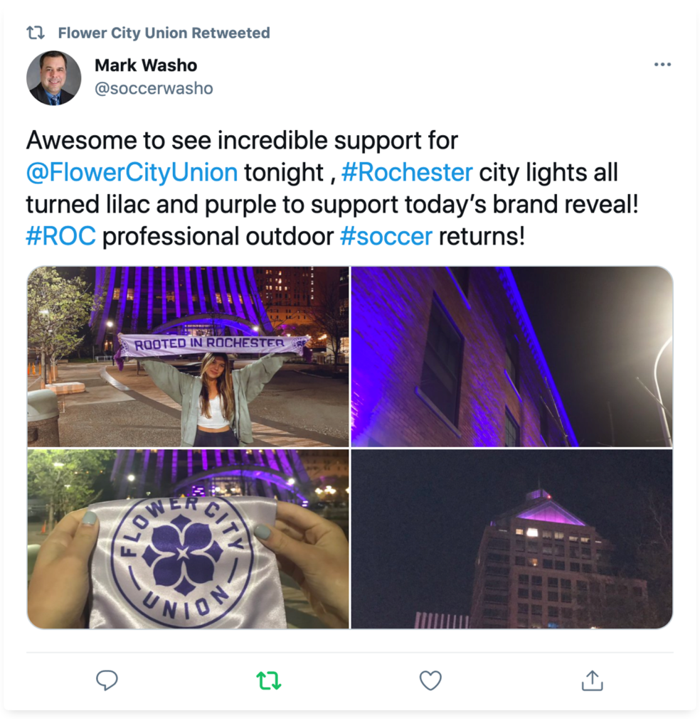Click the "Flower City Union Retweeted" label
Screen dimensions: 700x728
point(164,33)
